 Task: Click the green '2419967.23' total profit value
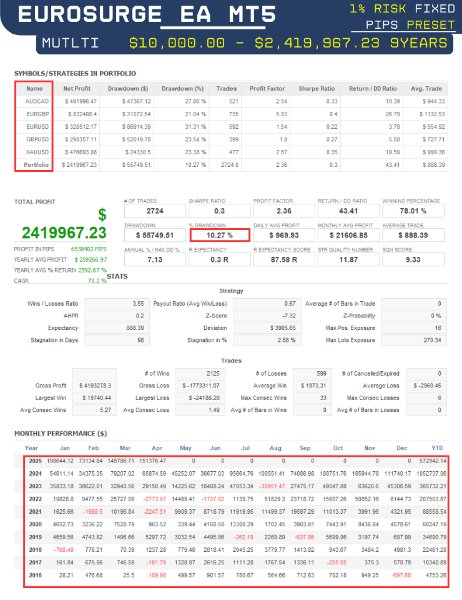point(64,233)
